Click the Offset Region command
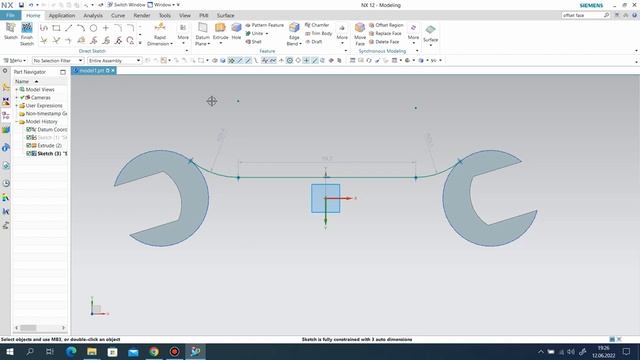 [x=386, y=25]
